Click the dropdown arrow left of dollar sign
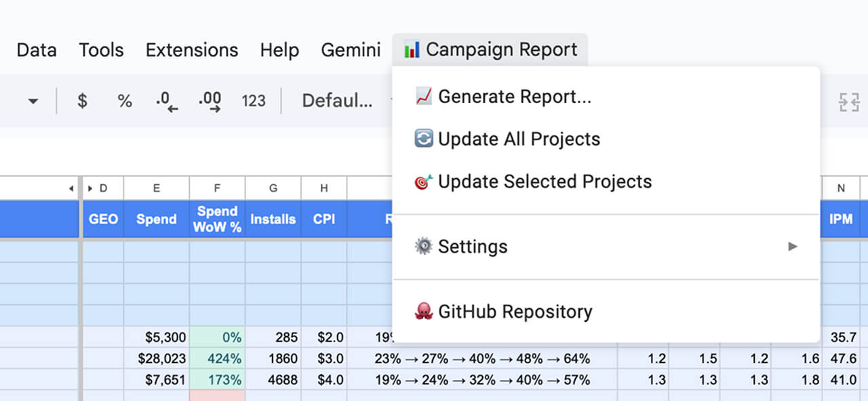 click(33, 101)
